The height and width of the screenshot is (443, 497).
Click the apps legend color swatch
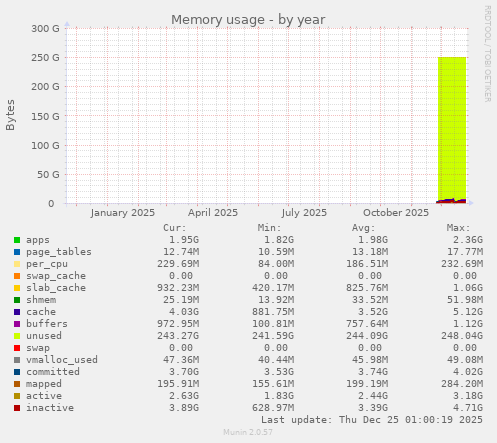[x=17, y=240]
